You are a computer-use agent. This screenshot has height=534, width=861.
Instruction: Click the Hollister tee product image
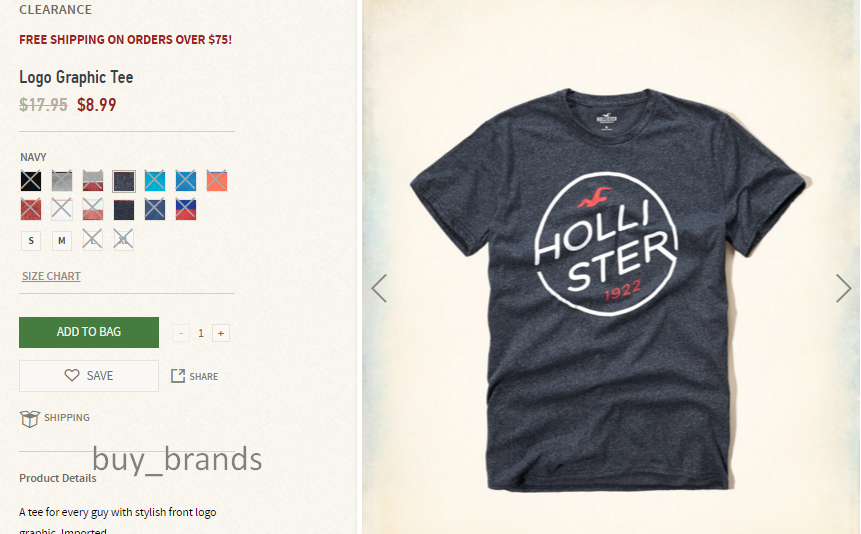coord(608,288)
